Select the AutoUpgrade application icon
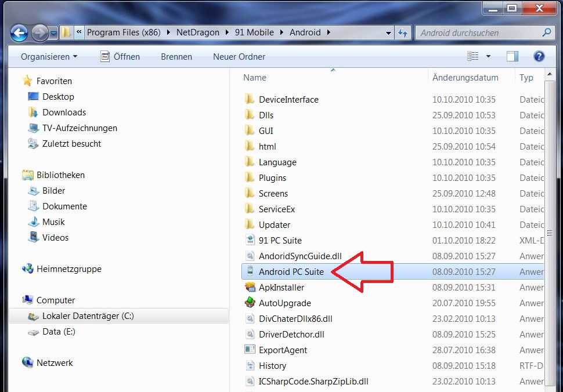The width and height of the screenshot is (563, 392). pyautogui.click(x=250, y=303)
